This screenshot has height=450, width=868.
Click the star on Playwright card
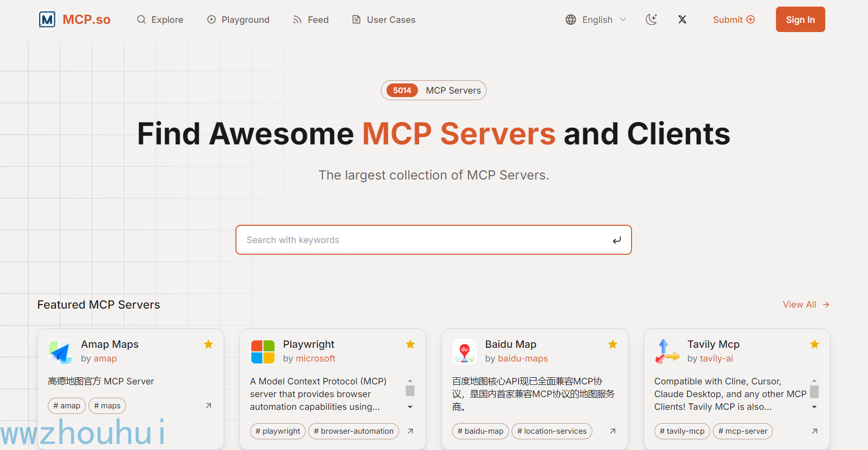[410, 344]
